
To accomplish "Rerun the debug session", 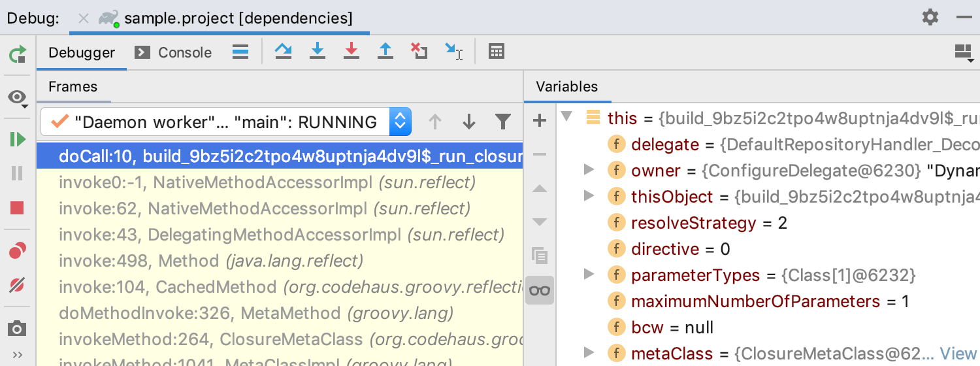I will [18, 54].
